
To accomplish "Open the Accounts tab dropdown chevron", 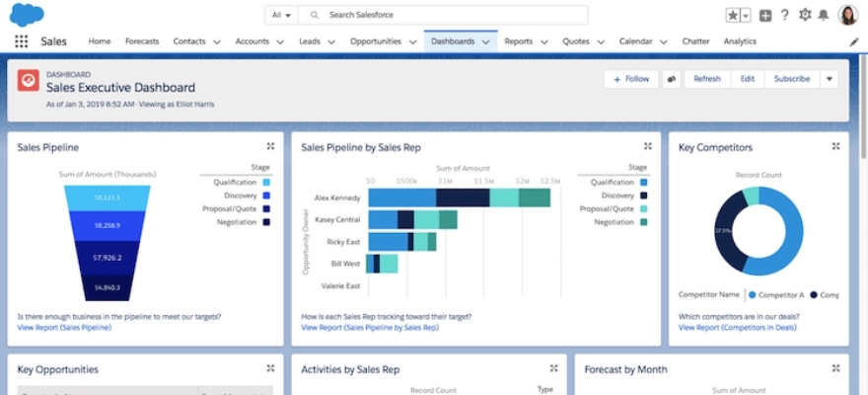I will (280, 42).
